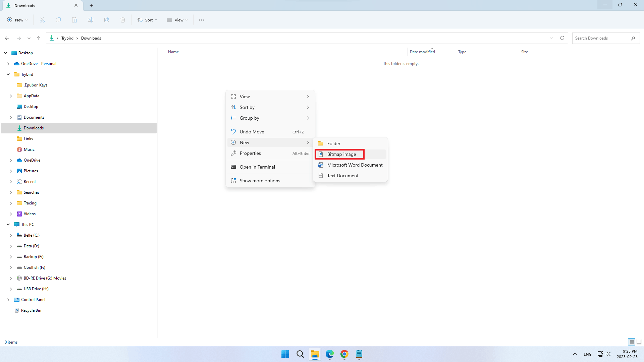Click the See more ellipsis toolbar icon
644x362 pixels.
[202, 20]
